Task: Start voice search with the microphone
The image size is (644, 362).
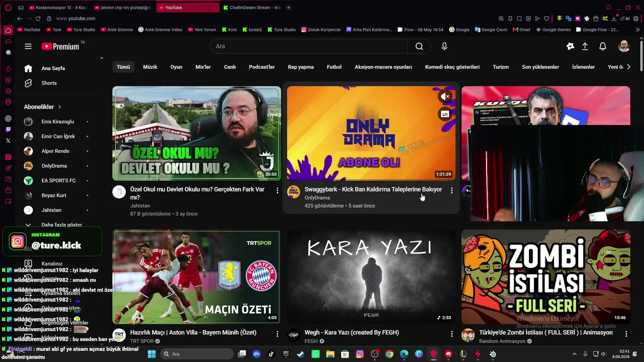Action: pos(444,46)
